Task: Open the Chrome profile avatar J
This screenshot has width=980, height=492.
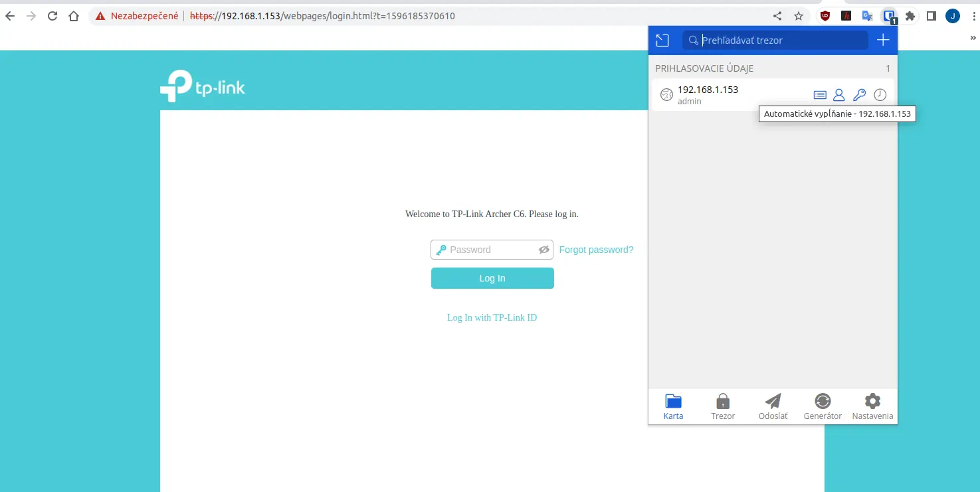Action: [x=953, y=16]
